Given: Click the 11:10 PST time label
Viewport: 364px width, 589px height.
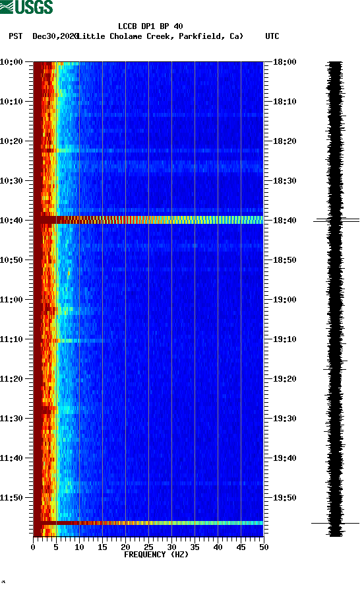Looking at the screenshot, I should point(11,339).
